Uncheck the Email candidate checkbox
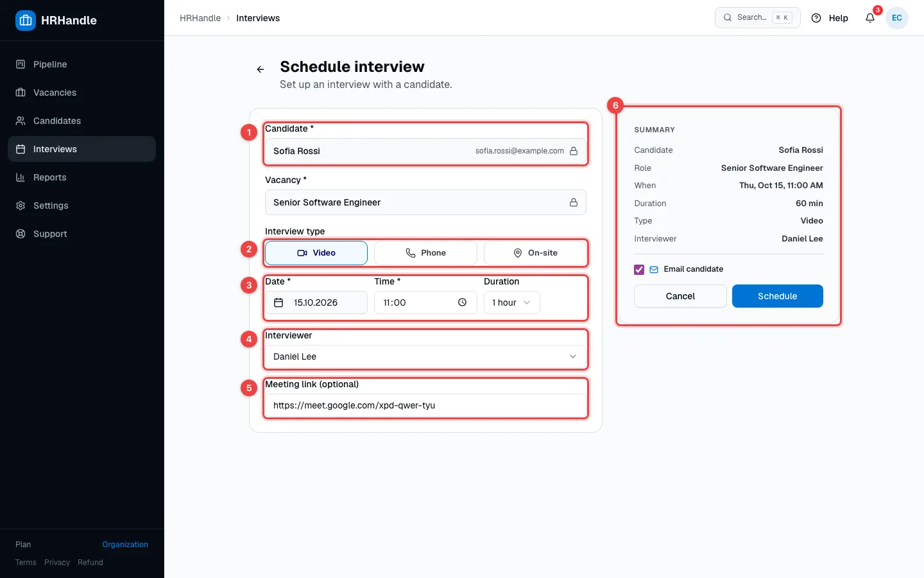The height and width of the screenshot is (578, 924). [x=639, y=270]
